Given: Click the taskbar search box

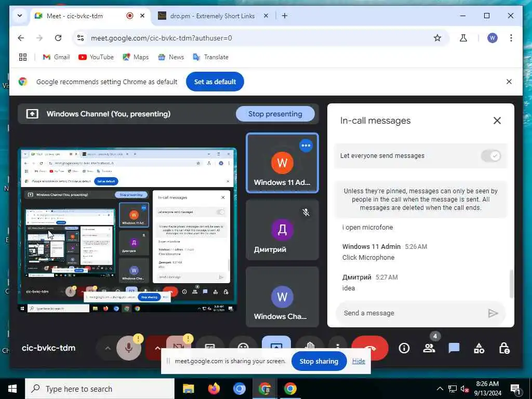Looking at the screenshot, I should click(100, 389).
